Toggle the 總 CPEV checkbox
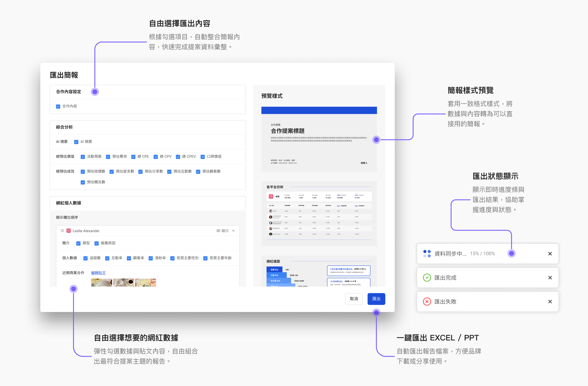 (x=178, y=157)
